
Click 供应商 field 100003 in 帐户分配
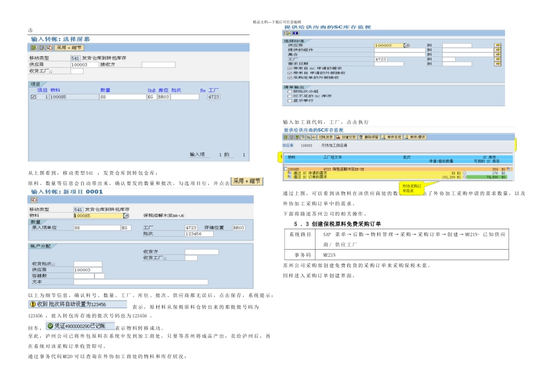(x=88, y=270)
